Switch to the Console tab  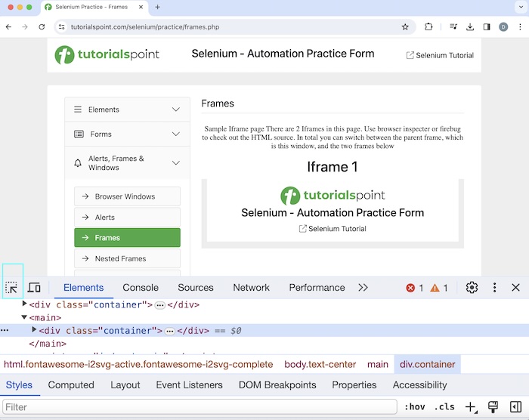tap(141, 288)
